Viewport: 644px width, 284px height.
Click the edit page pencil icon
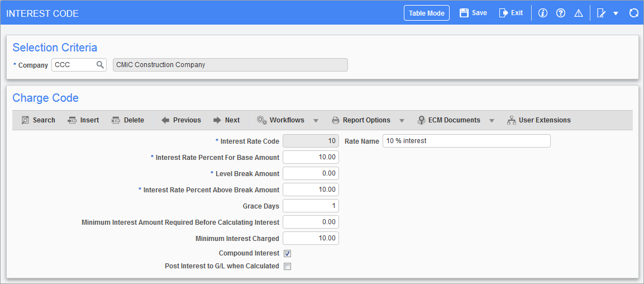[x=602, y=13]
